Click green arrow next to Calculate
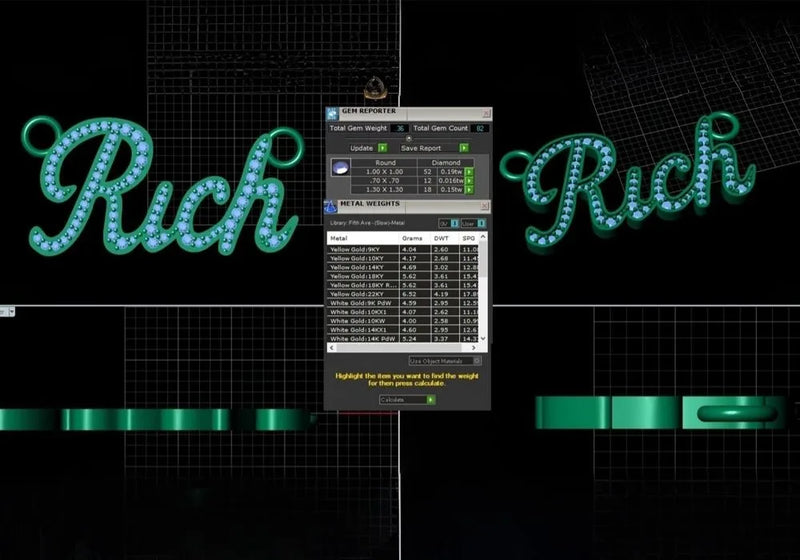800x560 pixels. tap(431, 399)
